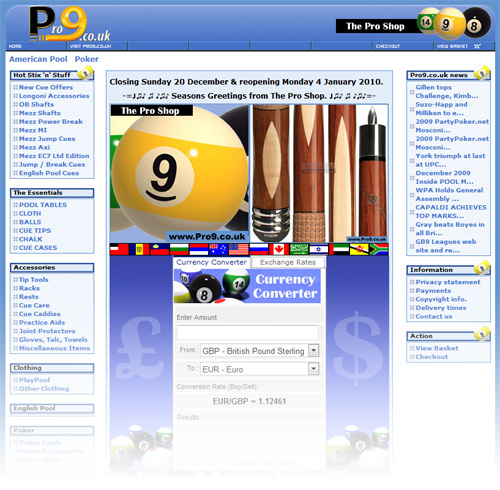Open PlayPool under Clothing
The image size is (500, 490).
pyautogui.click(x=34, y=380)
